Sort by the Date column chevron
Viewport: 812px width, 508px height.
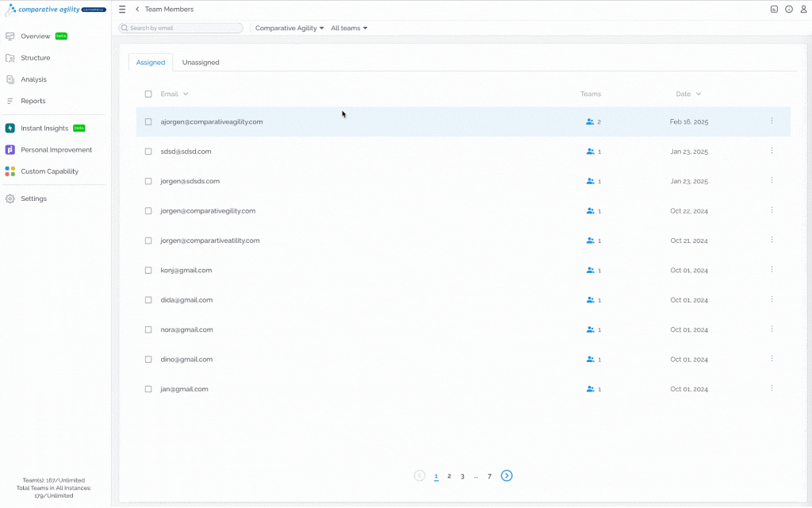click(699, 94)
